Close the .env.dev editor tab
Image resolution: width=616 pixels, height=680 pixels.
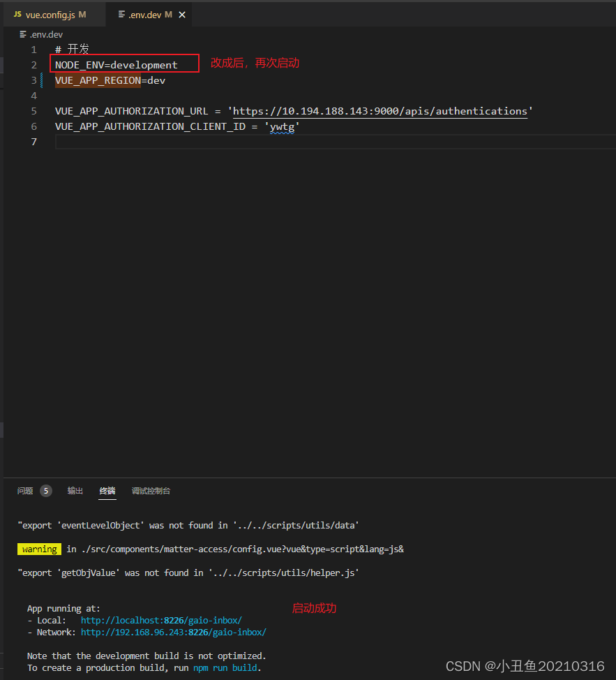point(182,14)
